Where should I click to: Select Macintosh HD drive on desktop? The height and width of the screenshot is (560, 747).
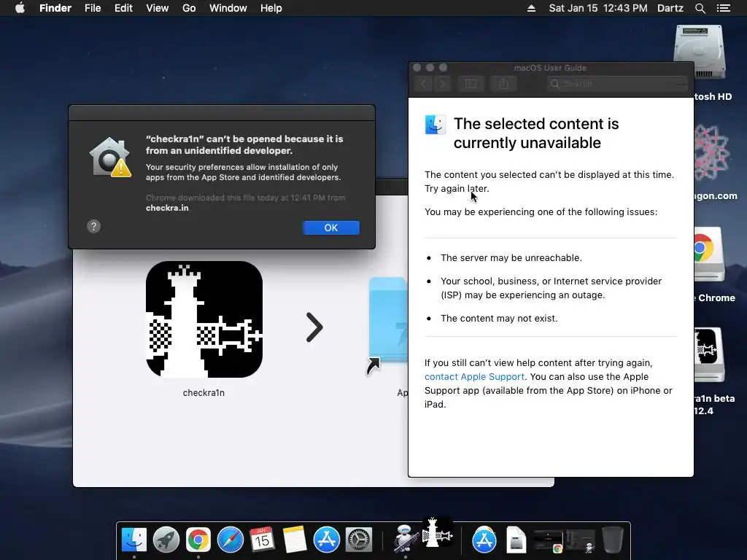[700, 52]
